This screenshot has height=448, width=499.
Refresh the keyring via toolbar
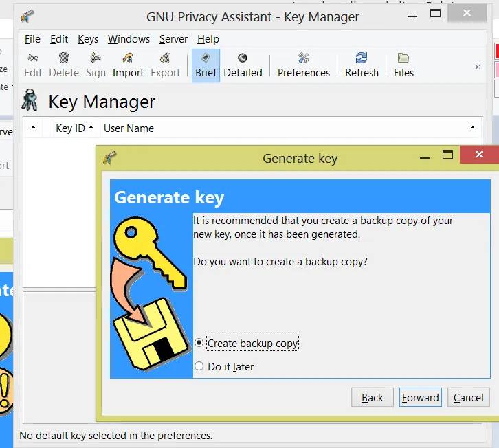(362, 65)
